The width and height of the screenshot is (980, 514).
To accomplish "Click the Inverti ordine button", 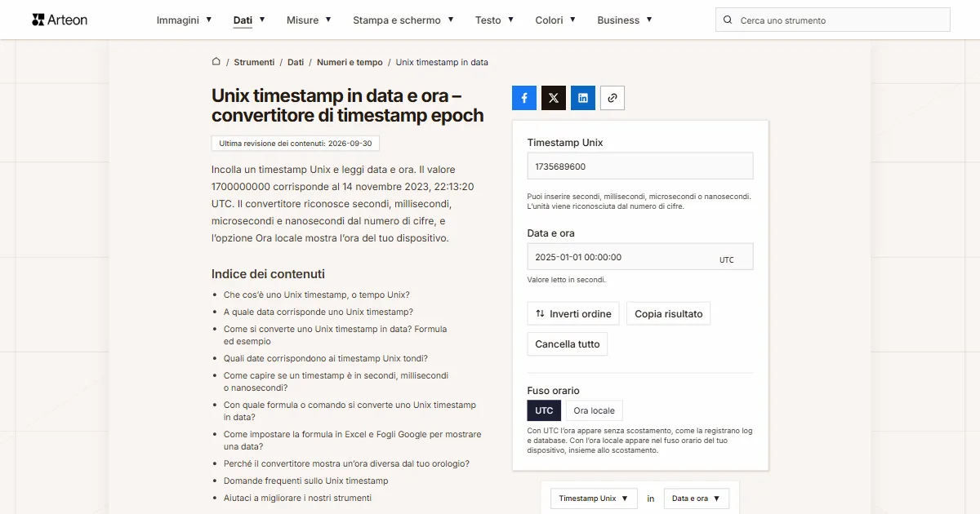I will 573,314.
